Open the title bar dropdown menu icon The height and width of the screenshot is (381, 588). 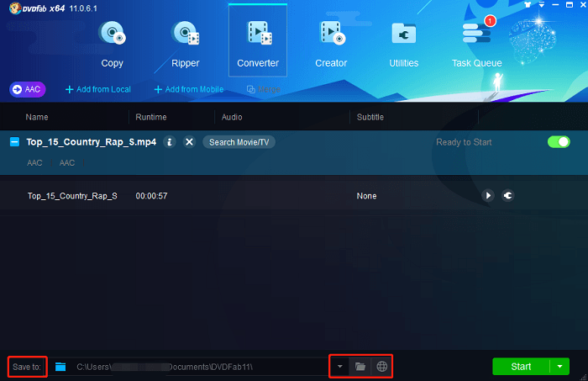click(542, 5)
